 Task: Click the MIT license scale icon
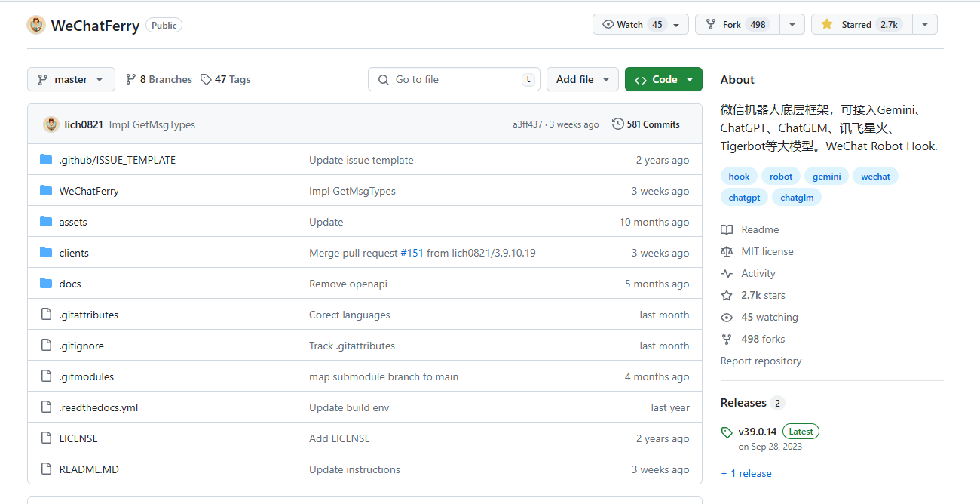(727, 251)
